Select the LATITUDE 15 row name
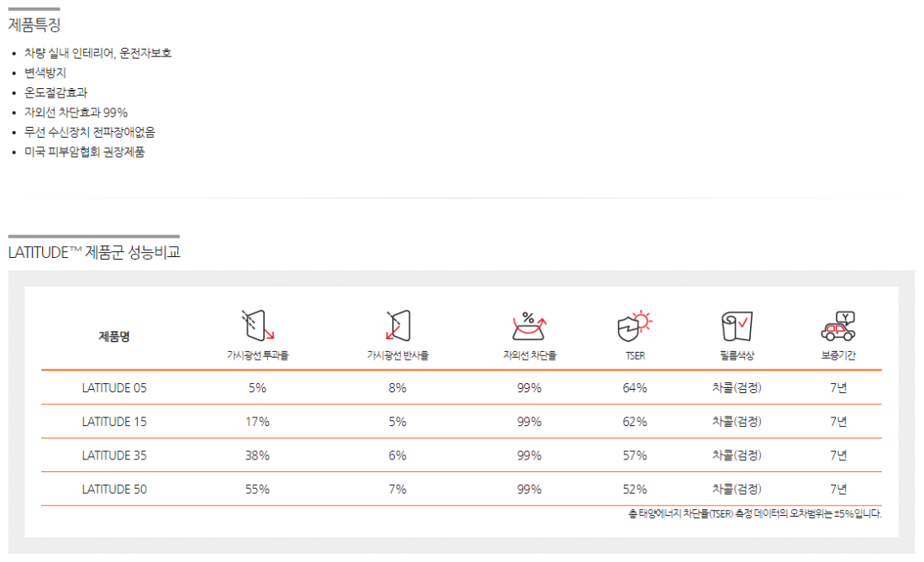 point(114,422)
